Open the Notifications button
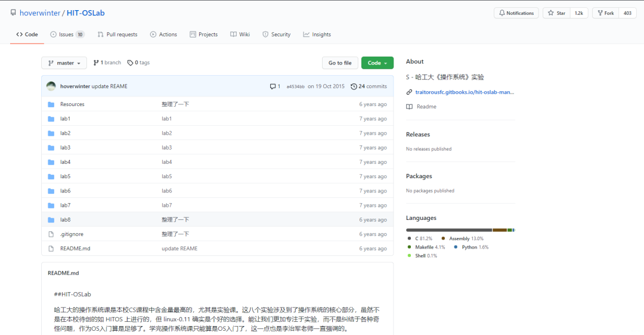 (516, 13)
